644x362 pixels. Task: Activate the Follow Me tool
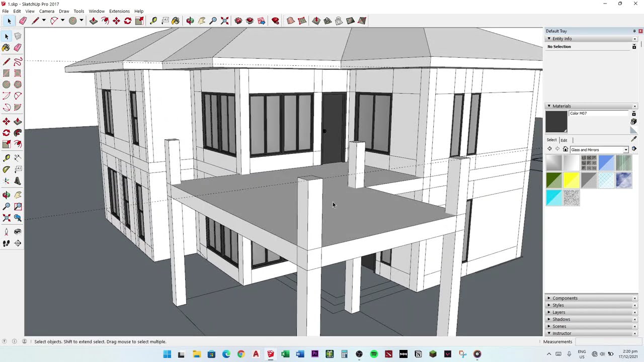18,133
